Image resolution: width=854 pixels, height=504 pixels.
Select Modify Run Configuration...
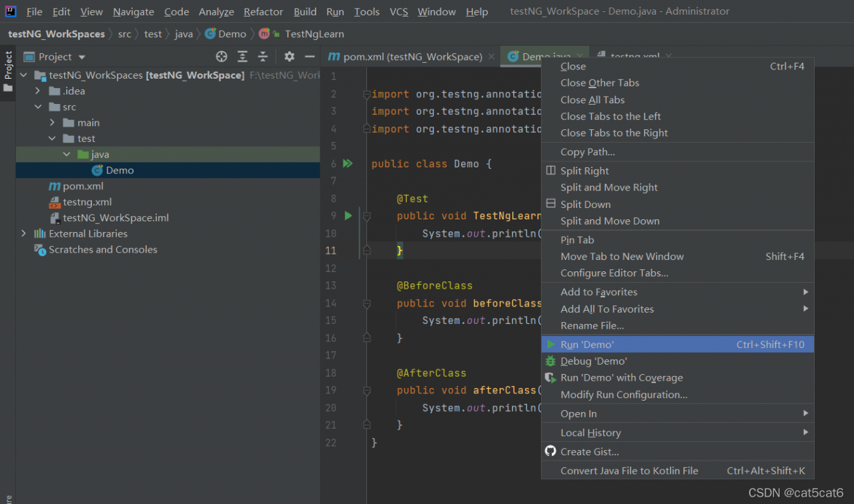point(677,395)
